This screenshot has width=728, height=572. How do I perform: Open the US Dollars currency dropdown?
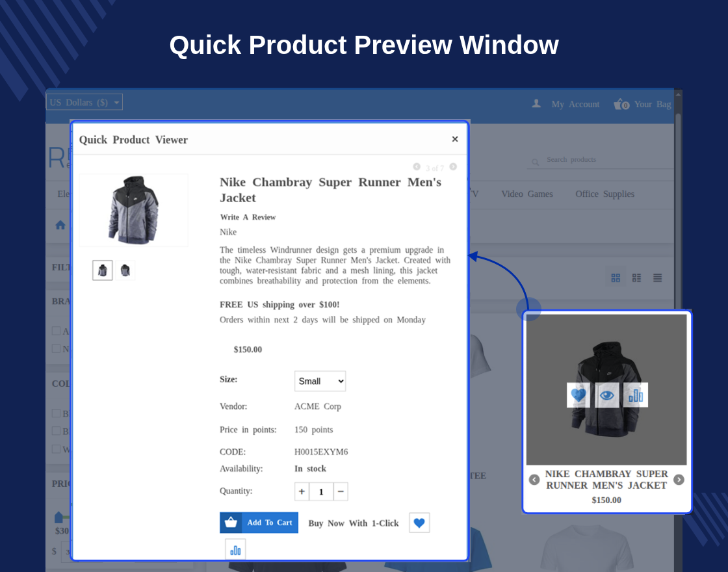point(84,102)
